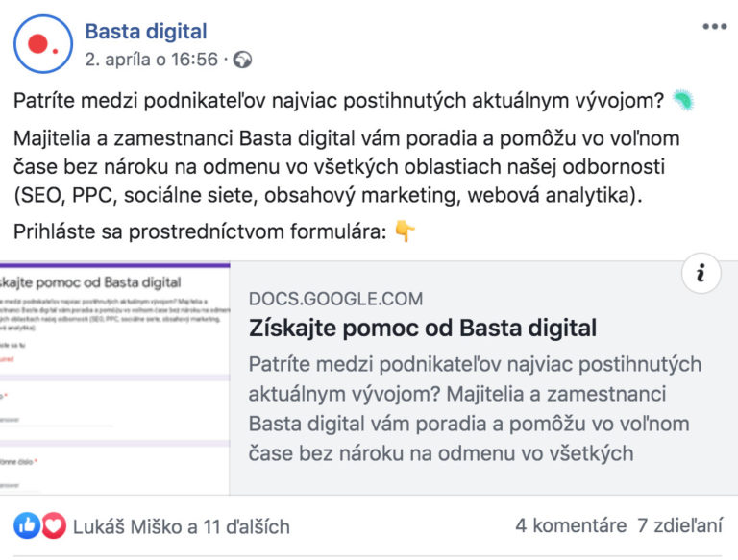View the 7 zdieľaní shares list
Screen dimensions: 738x560
680,526
